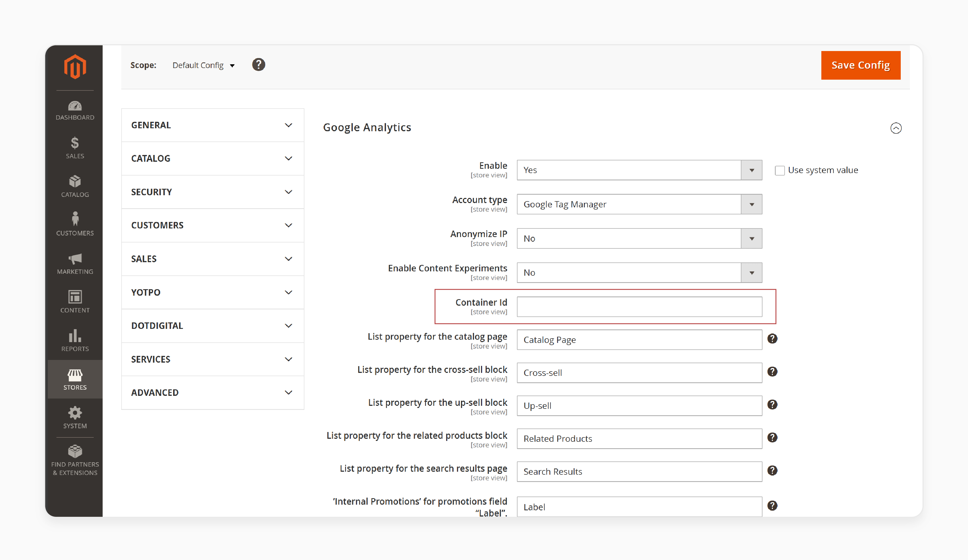Screen dimensions: 968x560
Task: Click the Save Config button
Action: pos(861,65)
